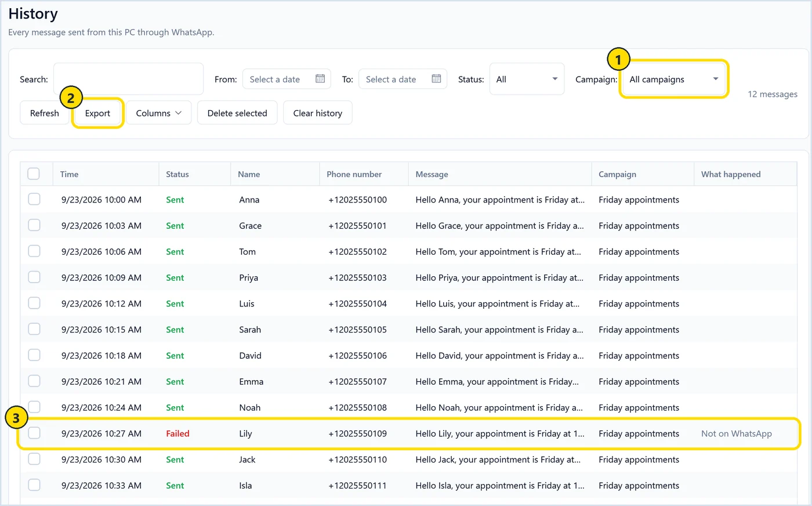Click the Export button

click(x=97, y=113)
